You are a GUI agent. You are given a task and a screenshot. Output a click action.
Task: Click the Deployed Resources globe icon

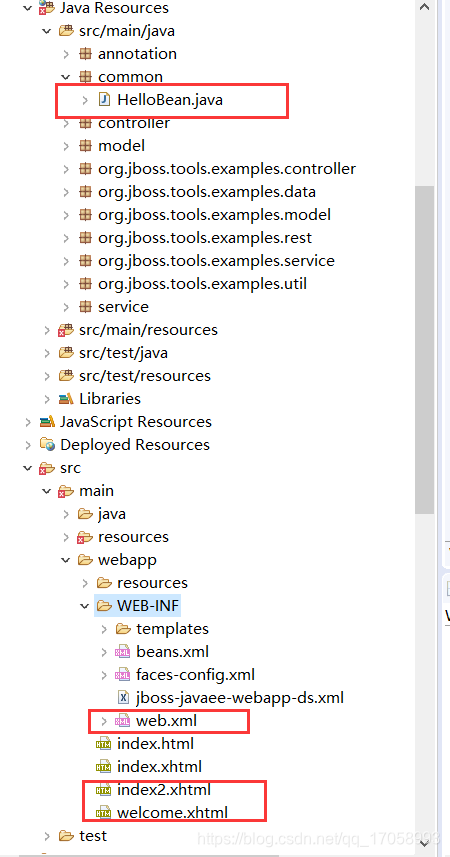coord(47,444)
